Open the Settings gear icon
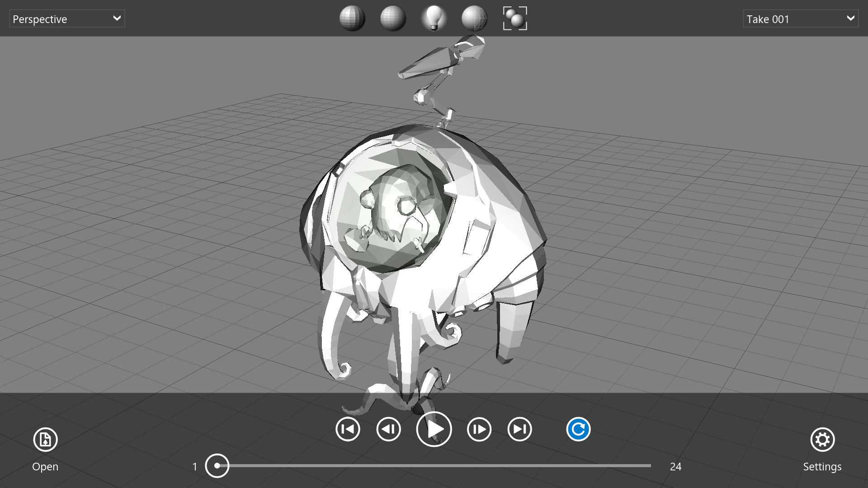868x488 pixels. [822, 439]
